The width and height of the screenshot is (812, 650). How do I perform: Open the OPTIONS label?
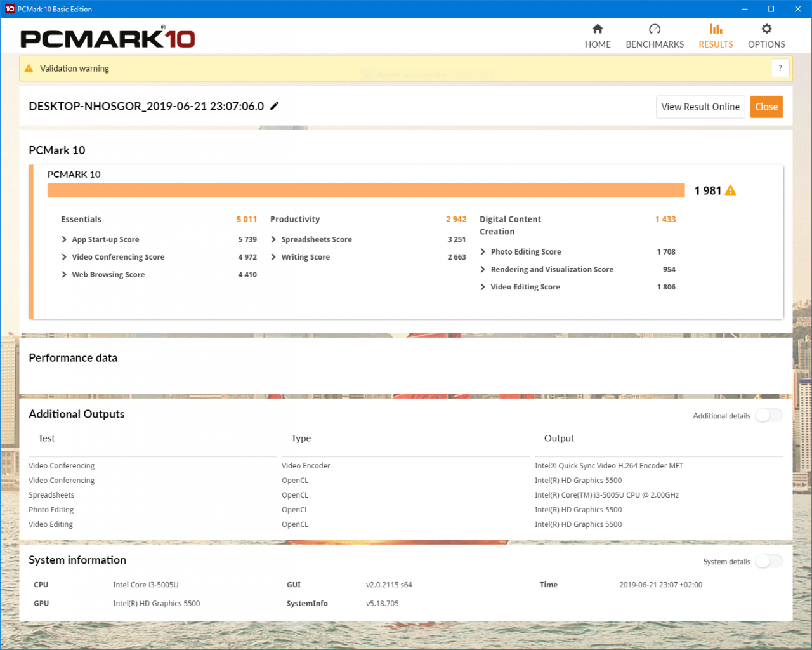point(766,44)
